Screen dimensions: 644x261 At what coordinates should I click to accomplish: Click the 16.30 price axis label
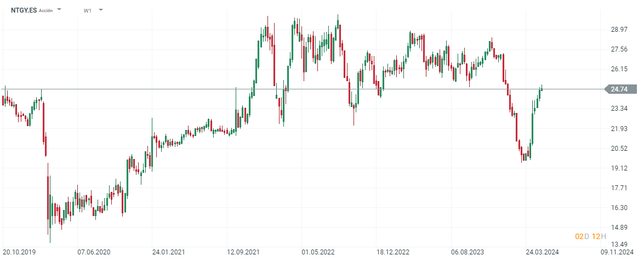618,208
